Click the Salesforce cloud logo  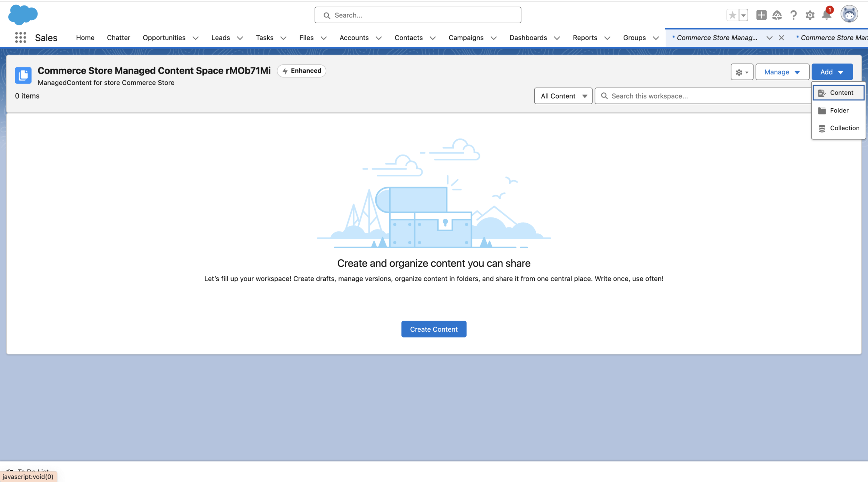coord(23,15)
